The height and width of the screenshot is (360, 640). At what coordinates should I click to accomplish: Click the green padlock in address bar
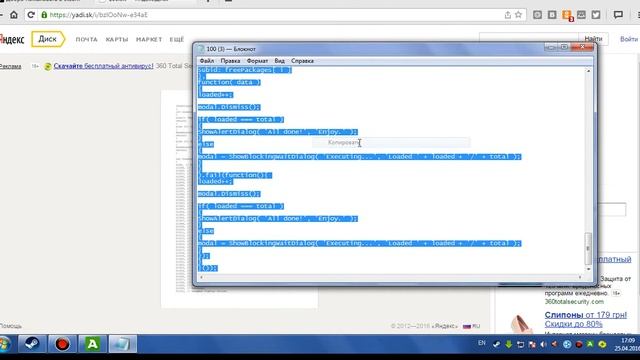44,15
